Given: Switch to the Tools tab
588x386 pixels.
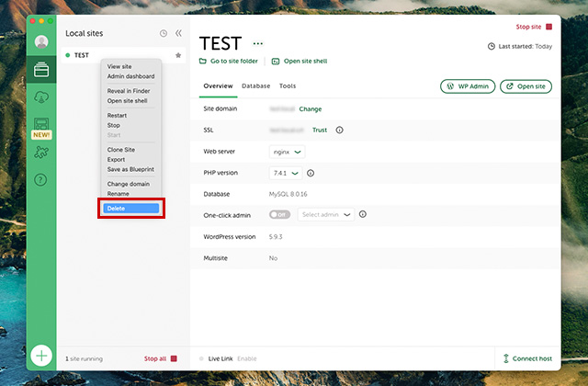Looking at the screenshot, I should coord(288,85).
